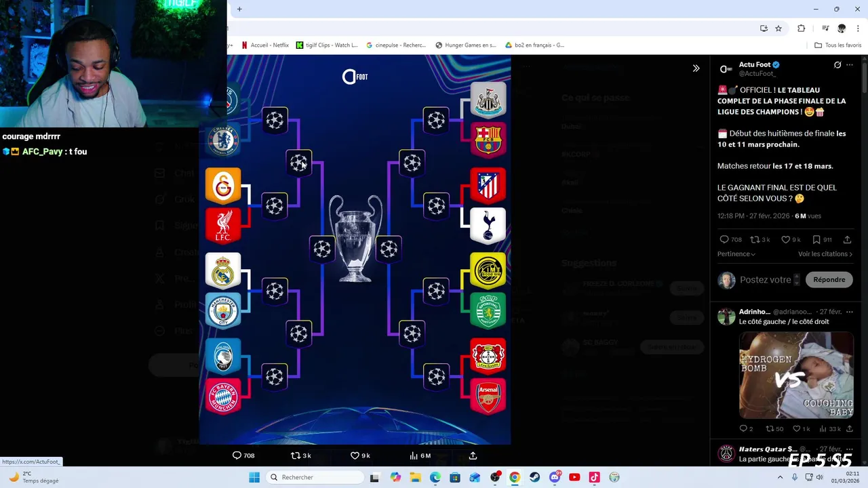Open Discord from the taskbar
The image size is (868, 488).
point(555,477)
